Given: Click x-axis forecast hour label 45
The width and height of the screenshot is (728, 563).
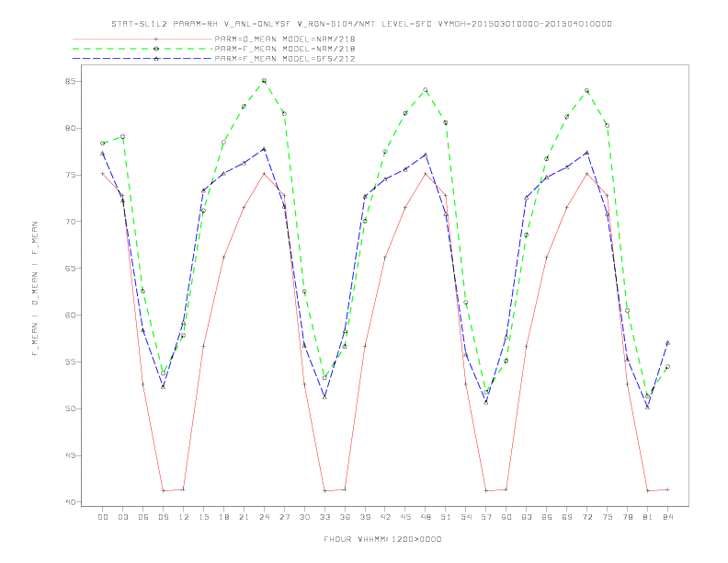Looking at the screenshot, I should point(405,517).
